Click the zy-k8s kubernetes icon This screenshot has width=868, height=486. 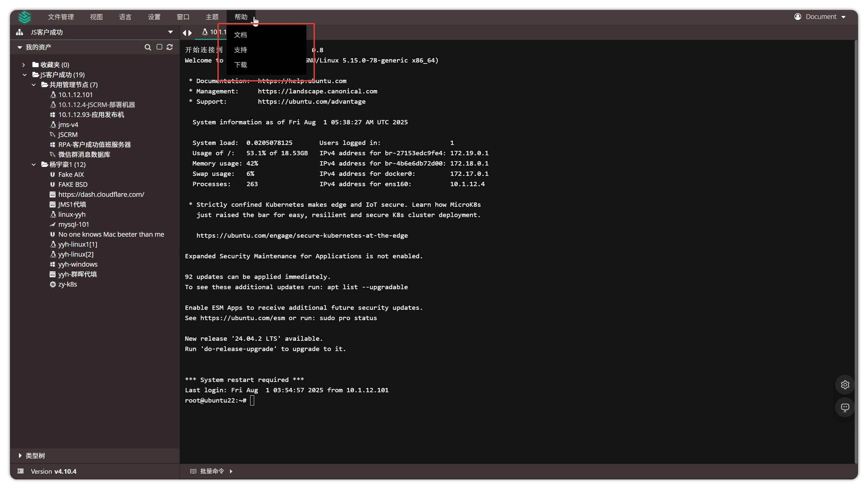point(53,284)
